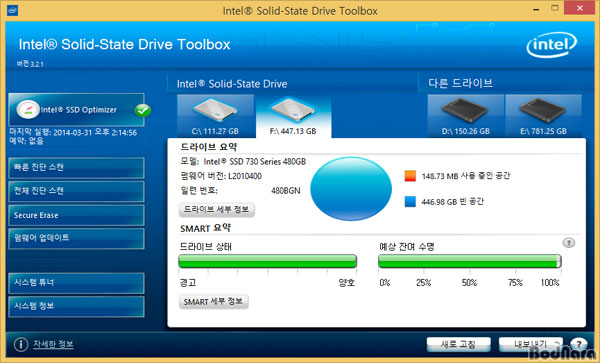Minimize the Toolbox window

536,9
